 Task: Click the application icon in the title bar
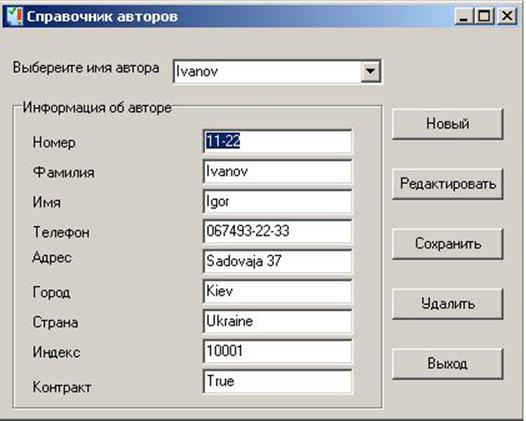pos(15,16)
